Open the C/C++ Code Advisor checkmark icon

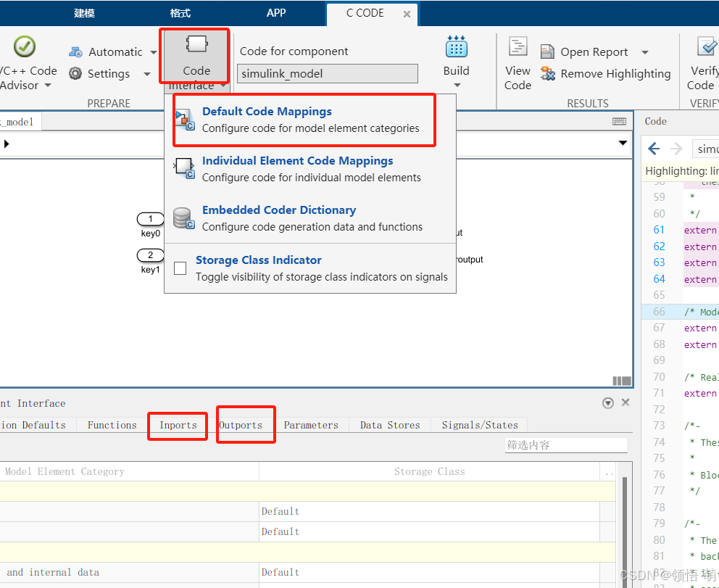(25, 46)
